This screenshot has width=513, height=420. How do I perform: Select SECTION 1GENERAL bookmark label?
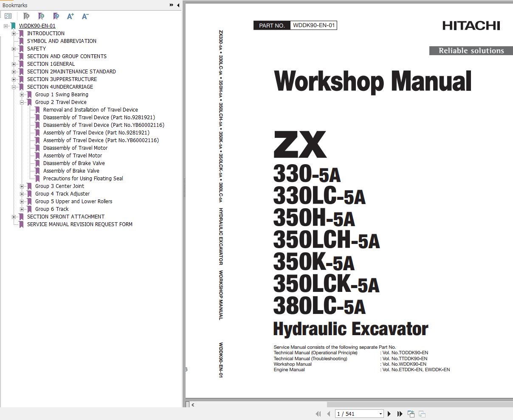coord(51,64)
